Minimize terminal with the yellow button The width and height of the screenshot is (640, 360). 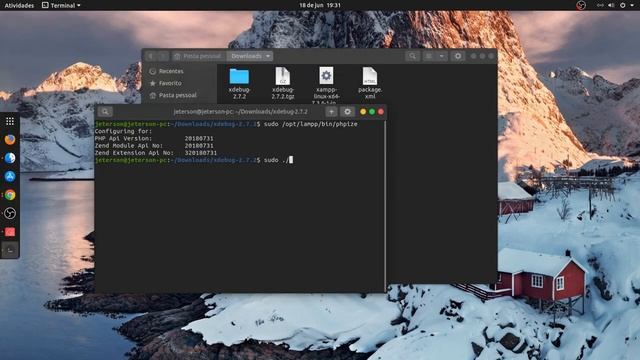(363, 111)
